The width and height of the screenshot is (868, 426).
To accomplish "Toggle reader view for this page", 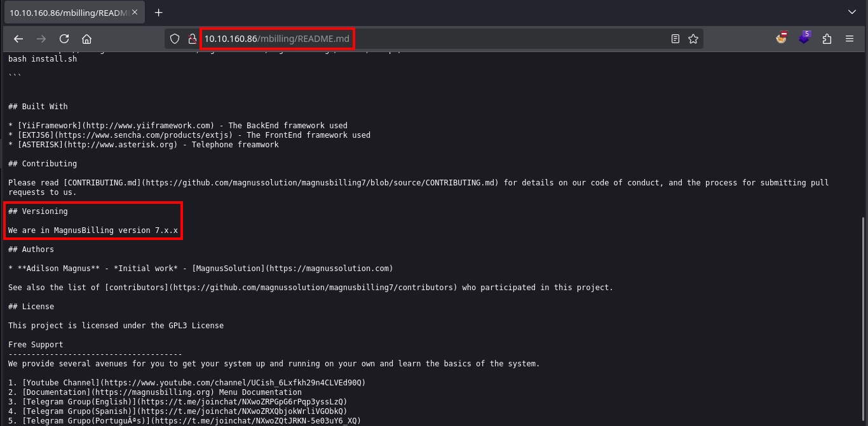I will pos(675,39).
